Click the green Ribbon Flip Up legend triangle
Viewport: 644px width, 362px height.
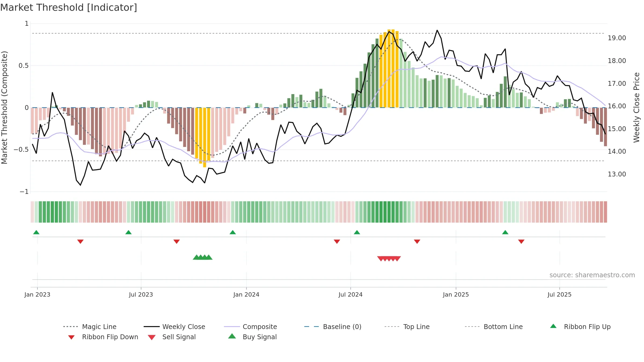(553, 326)
